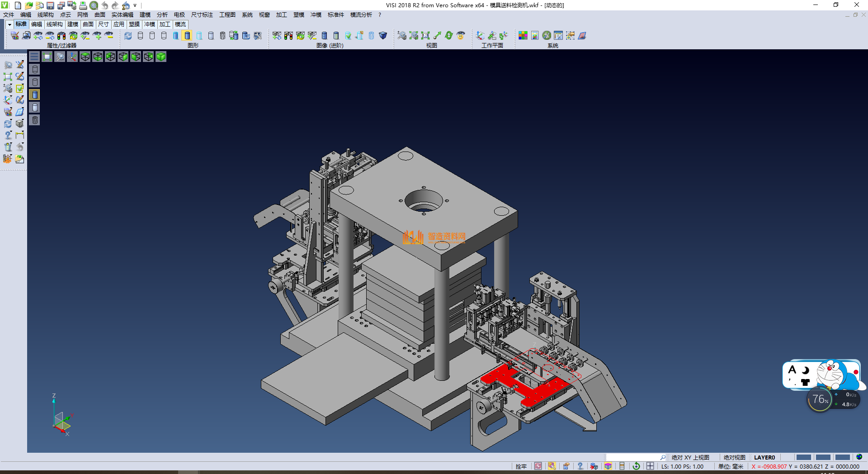Click the color palette grid icon
Viewport: 868px width, 474px height.
pyautogui.click(x=523, y=36)
